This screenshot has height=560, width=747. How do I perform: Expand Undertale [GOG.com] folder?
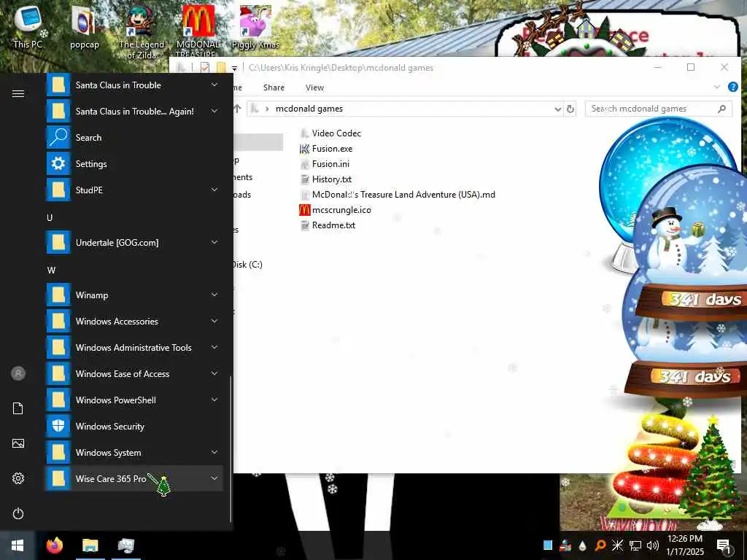click(x=214, y=242)
